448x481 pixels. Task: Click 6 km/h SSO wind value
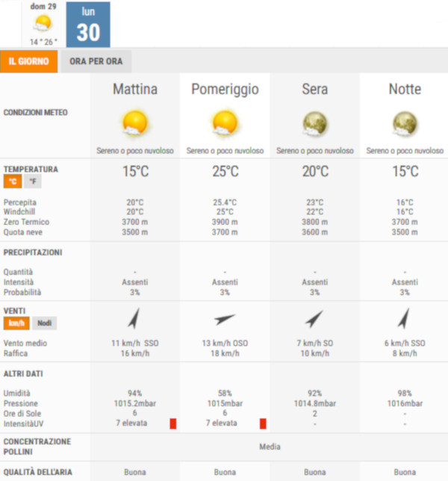[405, 343]
